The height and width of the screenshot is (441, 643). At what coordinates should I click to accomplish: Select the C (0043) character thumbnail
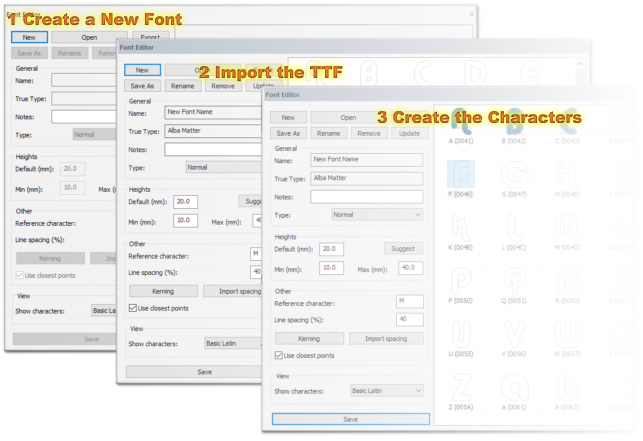[568, 123]
